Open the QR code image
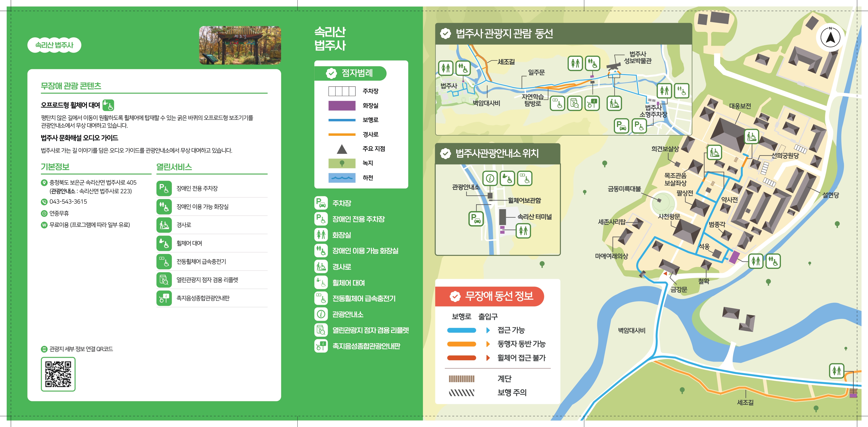Viewport: 868px width, 427px height. [x=58, y=374]
